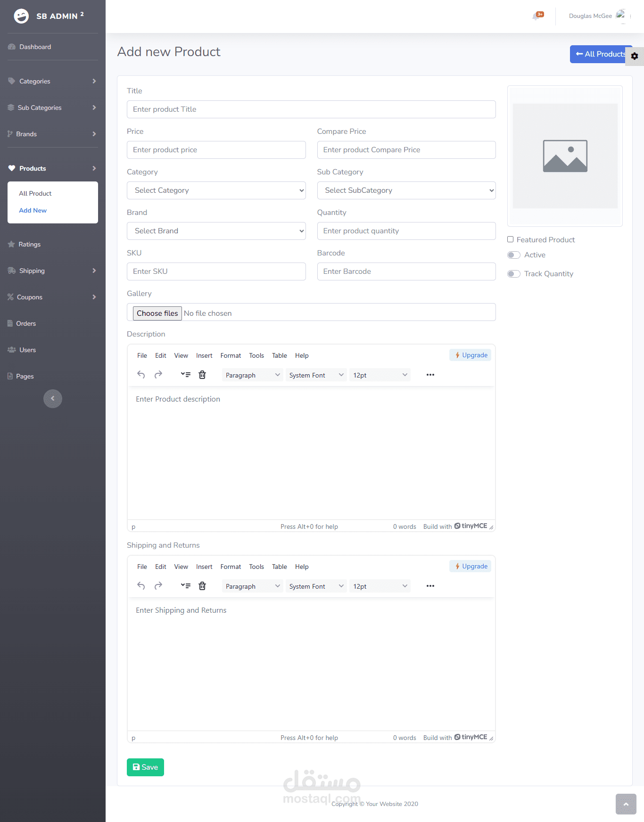Open Format menu in Description editor
This screenshot has width=644, height=822.
pyautogui.click(x=231, y=355)
